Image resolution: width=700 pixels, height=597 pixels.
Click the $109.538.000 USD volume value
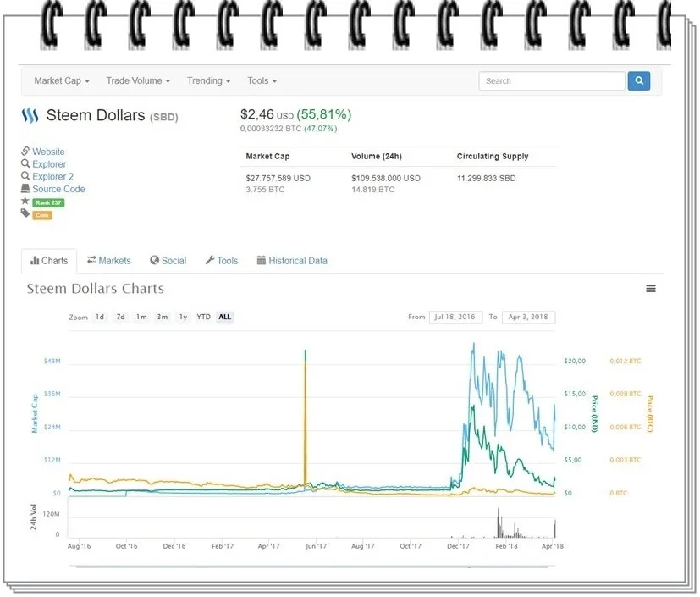[386, 178]
